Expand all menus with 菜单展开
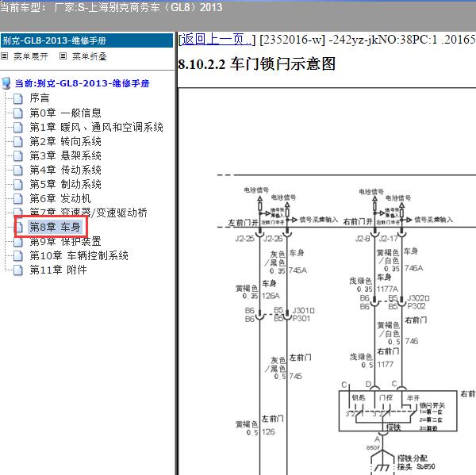Screen dimensions: 476x475 (x=31, y=56)
